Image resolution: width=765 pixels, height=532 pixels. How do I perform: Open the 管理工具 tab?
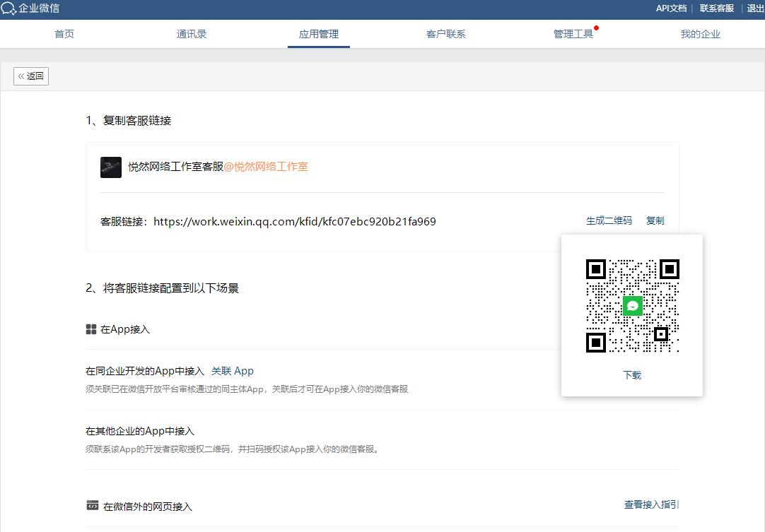coord(573,34)
